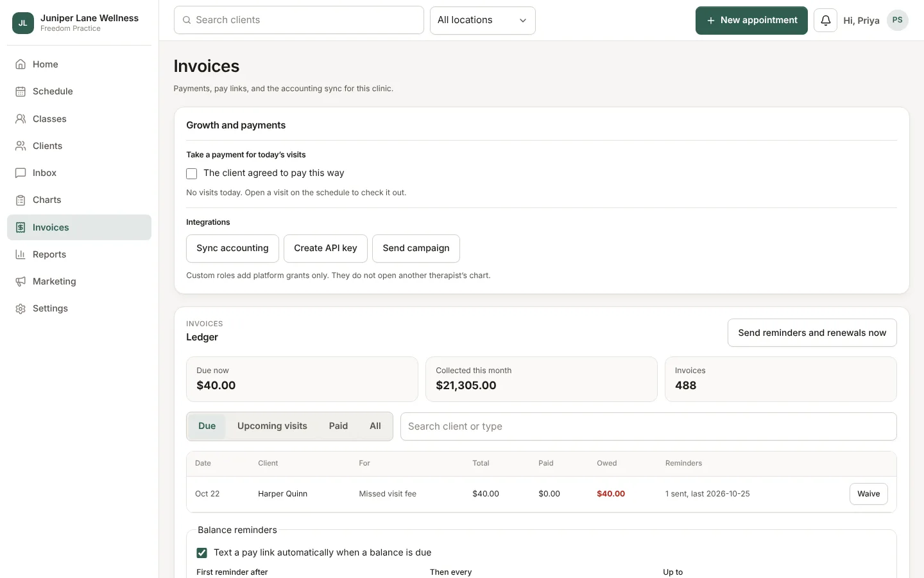Focus the Search clients field
924x578 pixels.
pyautogui.click(x=299, y=21)
